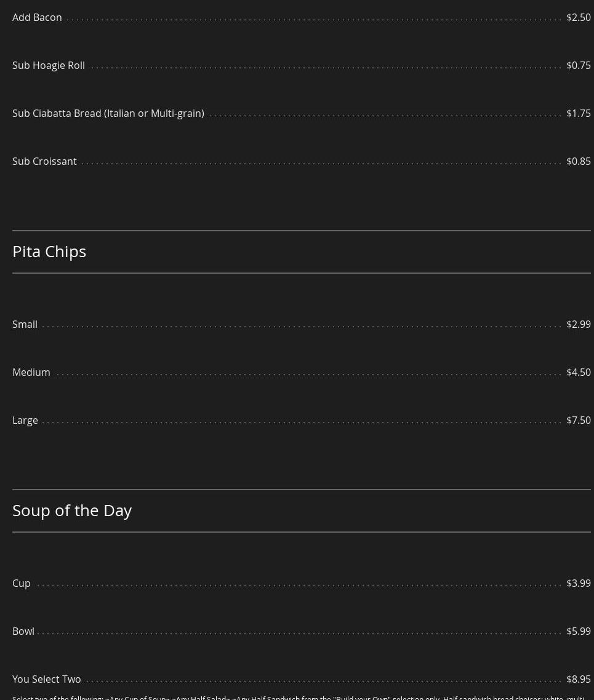Click the Soup of the Day heading
The image size is (594, 700).
pos(72,510)
